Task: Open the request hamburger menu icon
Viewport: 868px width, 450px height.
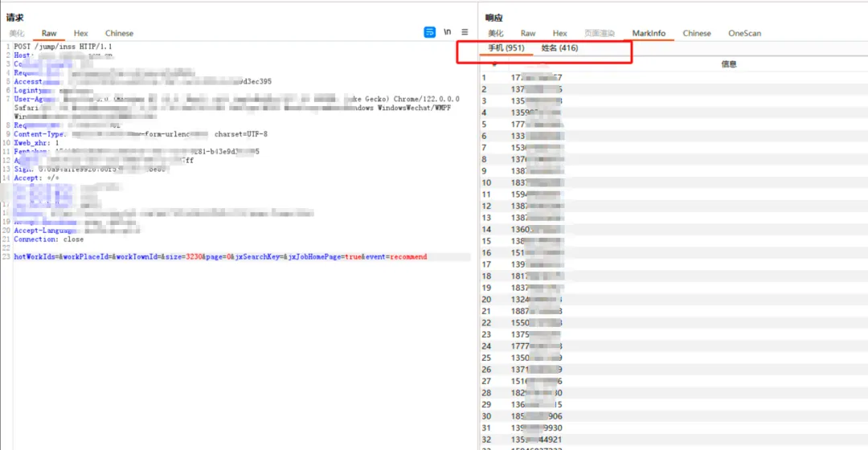Action: [x=465, y=32]
